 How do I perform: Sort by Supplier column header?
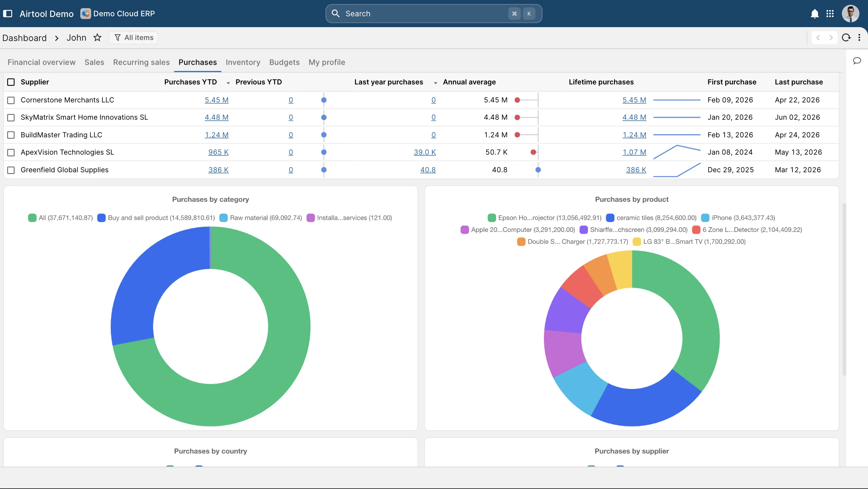pos(35,82)
